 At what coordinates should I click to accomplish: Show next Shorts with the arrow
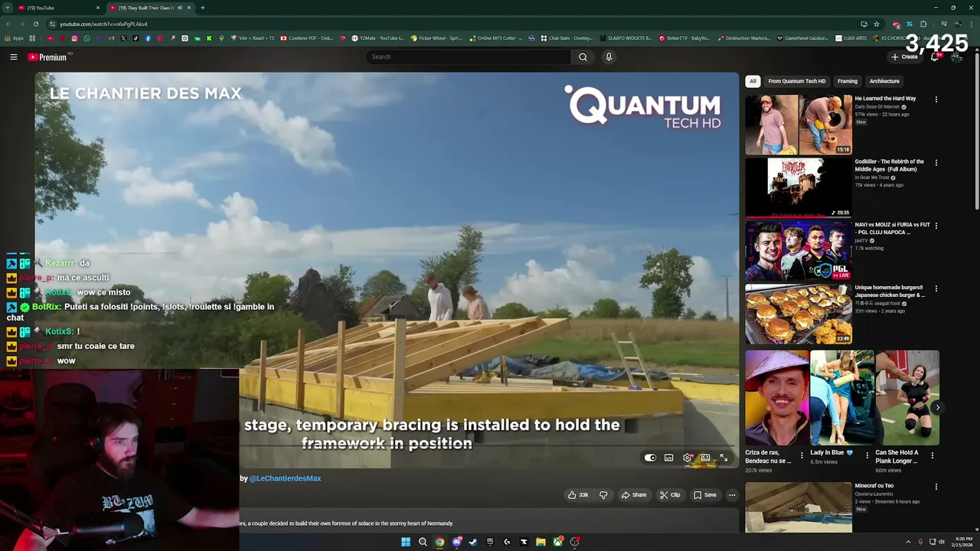point(937,407)
